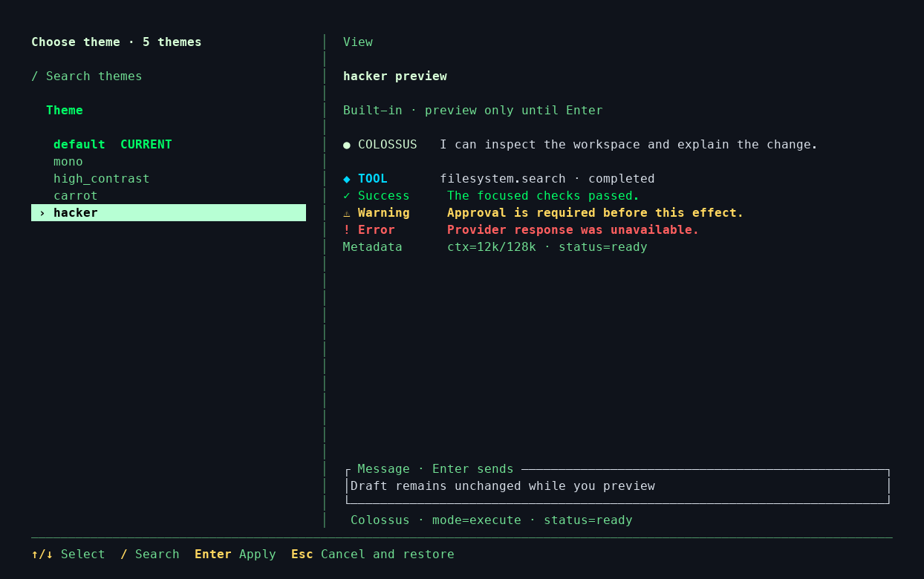Click 'Choose theme · 5 themes' heading
The height and width of the screenshot is (579, 924).
[117, 42]
